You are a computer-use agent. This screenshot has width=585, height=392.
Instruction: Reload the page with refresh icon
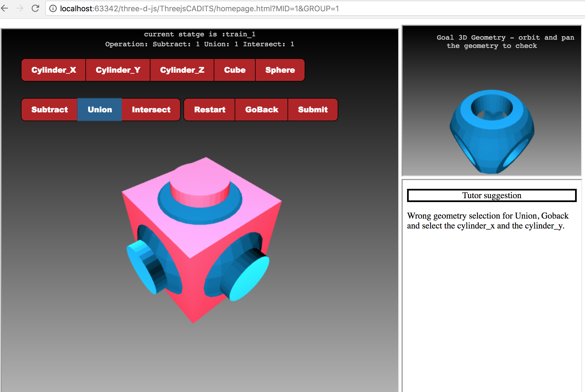(x=35, y=8)
